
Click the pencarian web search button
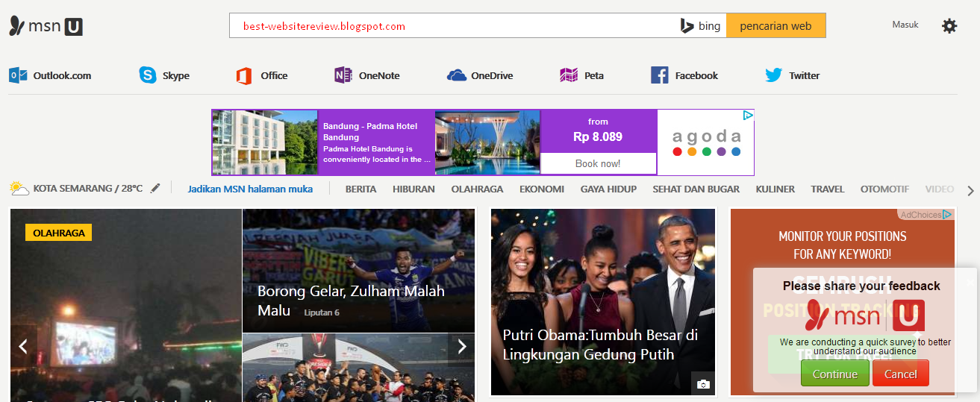point(775,26)
